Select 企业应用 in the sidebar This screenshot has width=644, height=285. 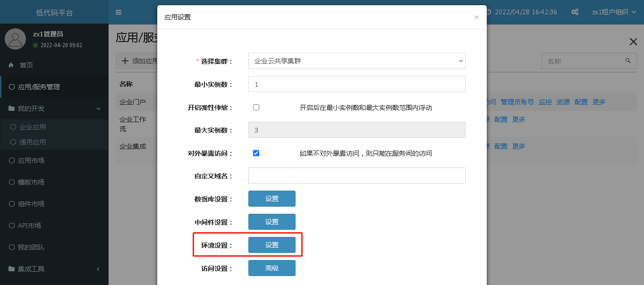(x=32, y=127)
